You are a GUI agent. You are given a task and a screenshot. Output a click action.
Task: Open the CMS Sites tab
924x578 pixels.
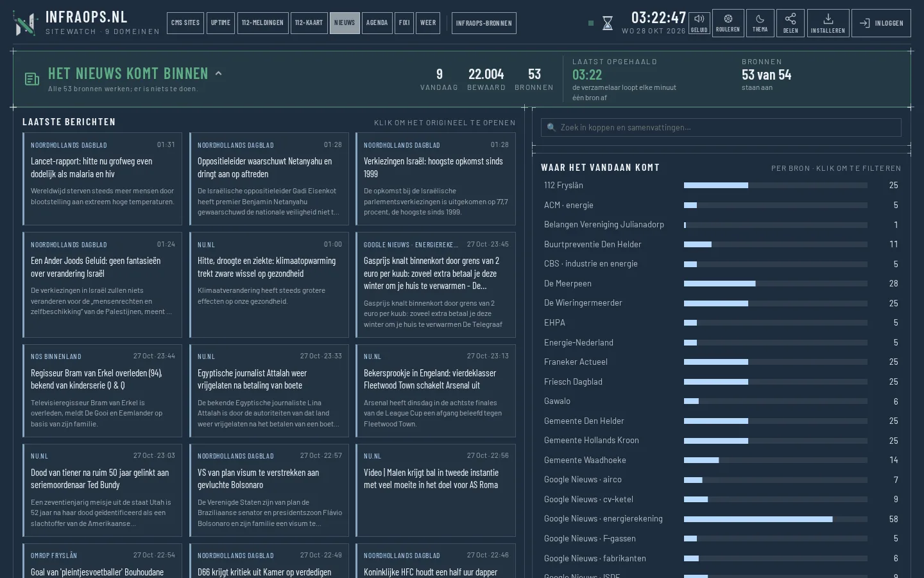[185, 23]
